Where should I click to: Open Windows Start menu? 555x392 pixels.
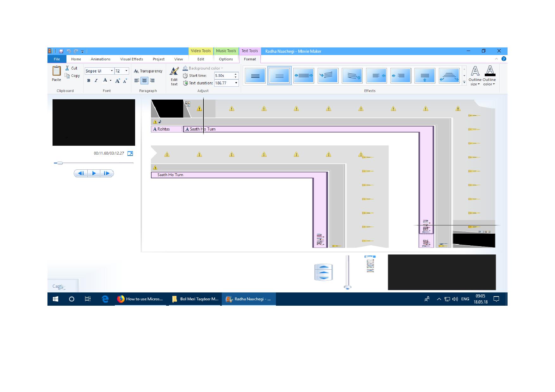click(55, 299)
